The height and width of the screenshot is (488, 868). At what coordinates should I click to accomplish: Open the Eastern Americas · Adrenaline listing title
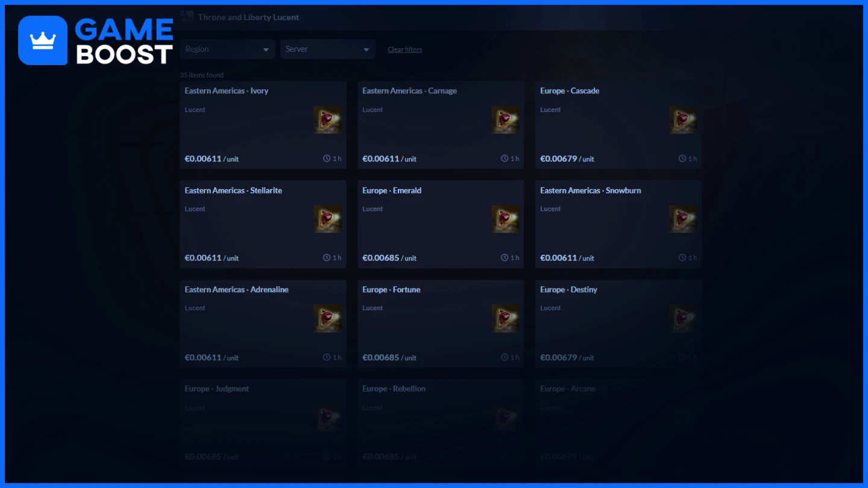[x=237, y=290]
